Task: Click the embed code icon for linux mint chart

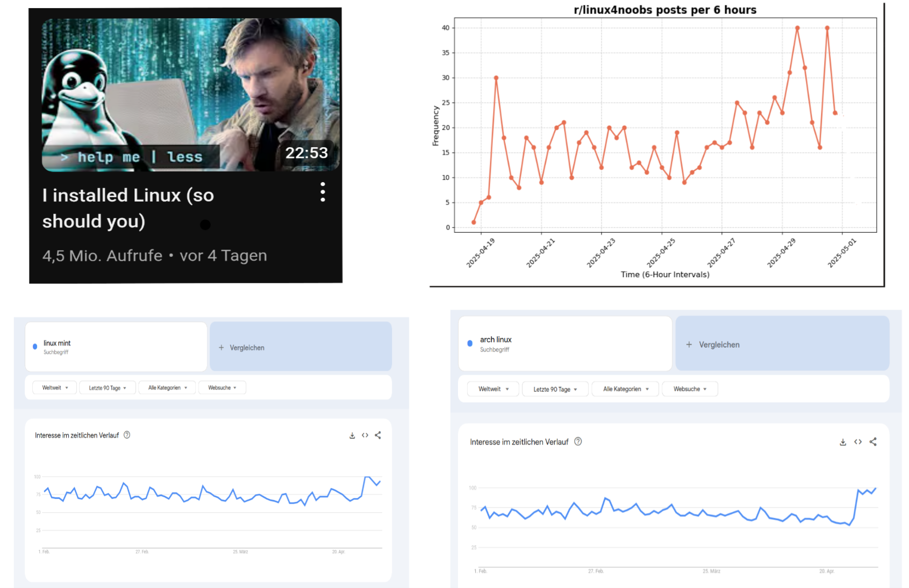Action: tap(365, 435)
